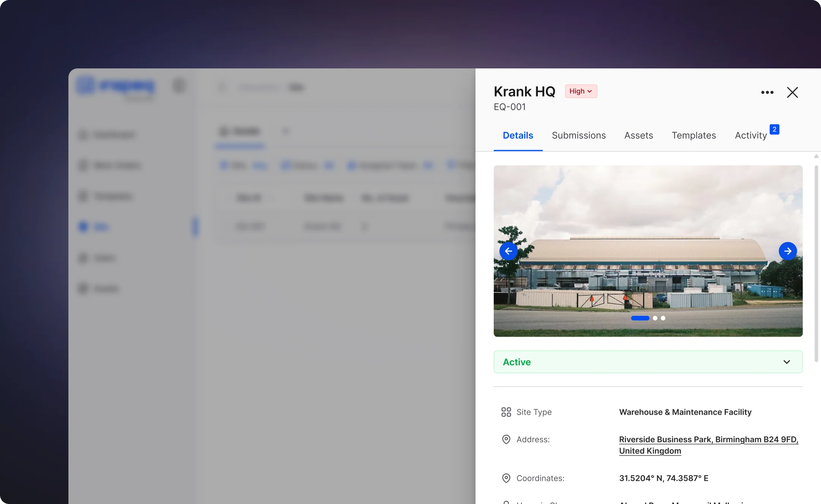Click the warehouse site photo
This screenshot has width=821, height=504.
648,251
